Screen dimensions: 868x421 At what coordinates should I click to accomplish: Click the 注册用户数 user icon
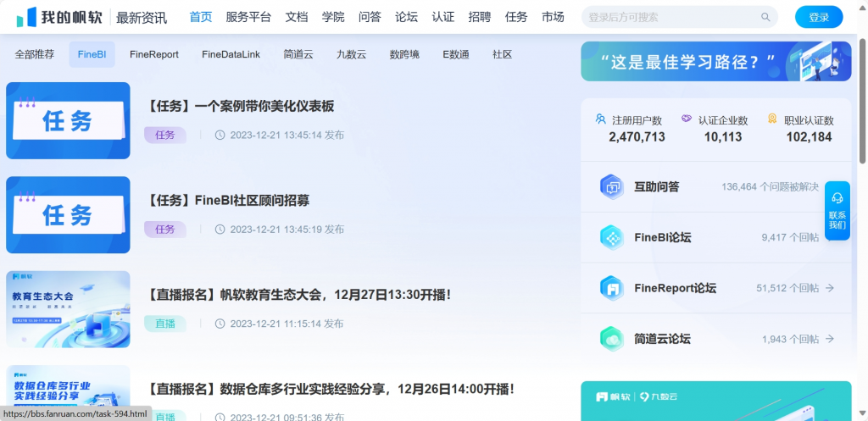coord(601,119)
